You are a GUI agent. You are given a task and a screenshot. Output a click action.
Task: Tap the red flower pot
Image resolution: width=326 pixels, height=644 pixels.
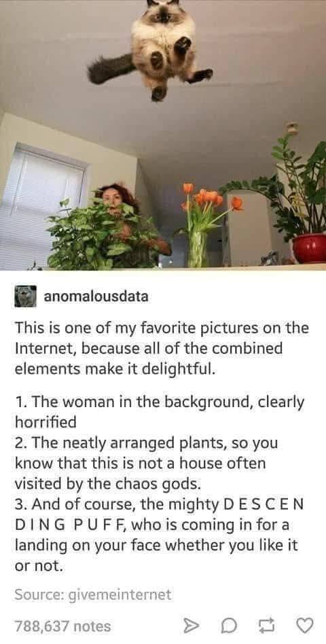[x=309, y=248]
